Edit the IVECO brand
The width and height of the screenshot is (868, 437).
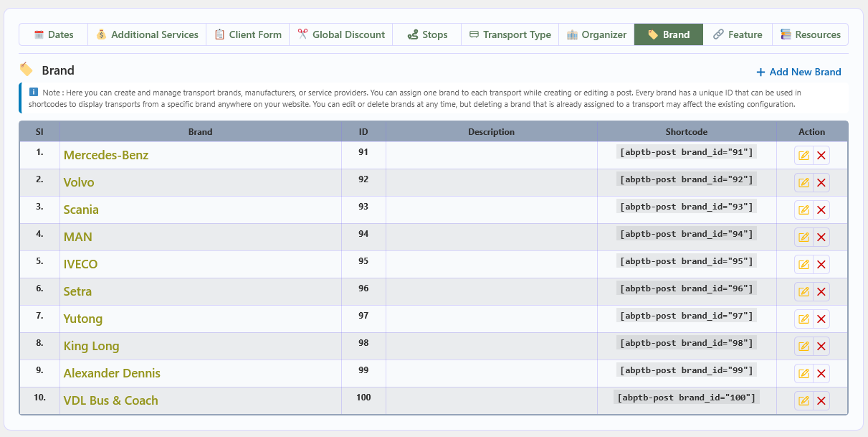803,265
